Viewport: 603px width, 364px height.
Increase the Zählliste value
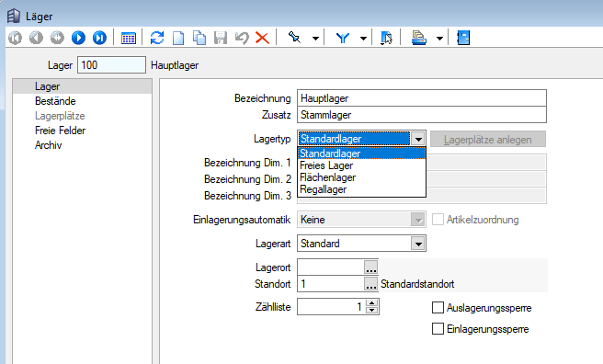coord(372,303)
